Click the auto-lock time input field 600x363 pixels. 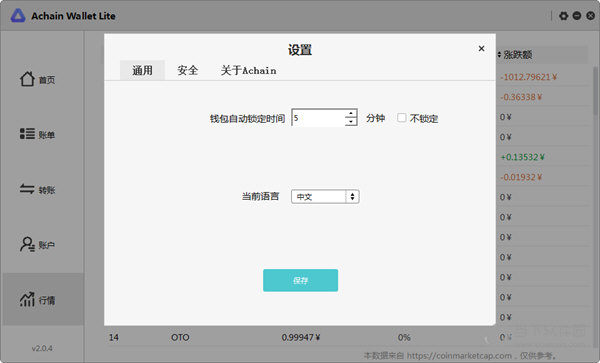click(318, 118)
